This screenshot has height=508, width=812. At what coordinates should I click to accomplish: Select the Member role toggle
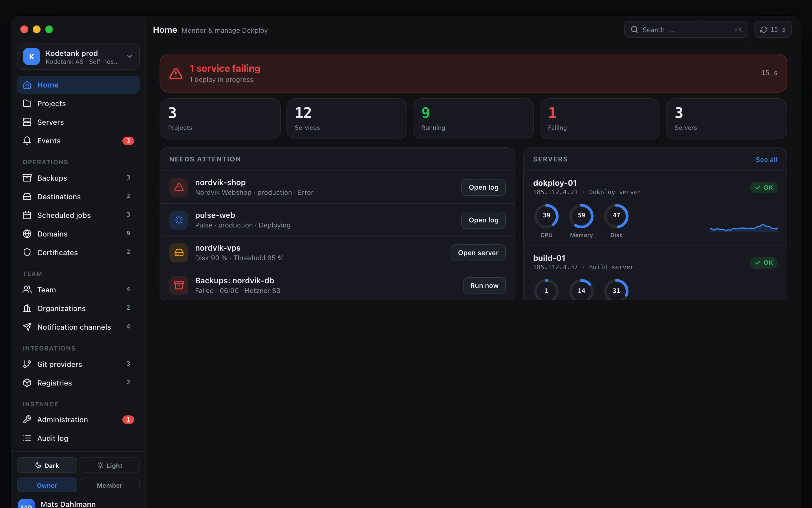click(x=110, y=485)
